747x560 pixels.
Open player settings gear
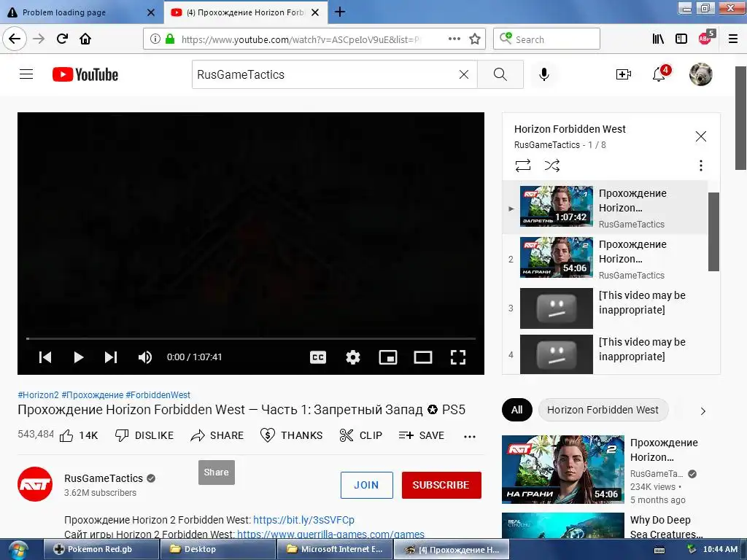point(353,357)
